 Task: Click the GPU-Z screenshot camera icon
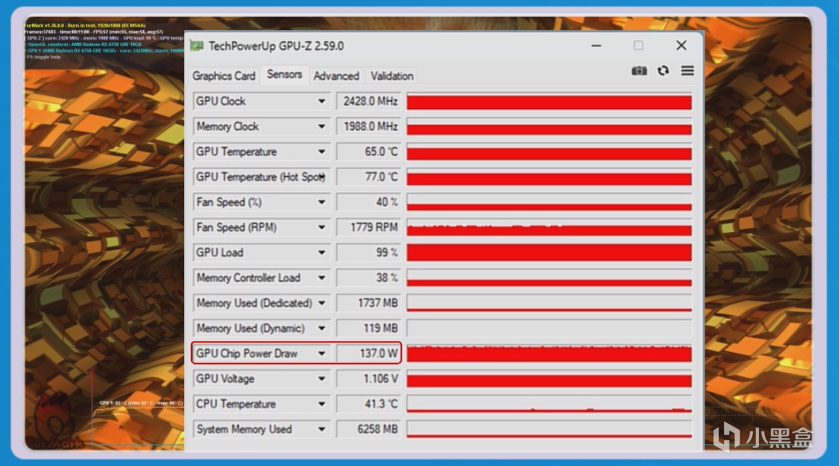click(x=639, y=71)
